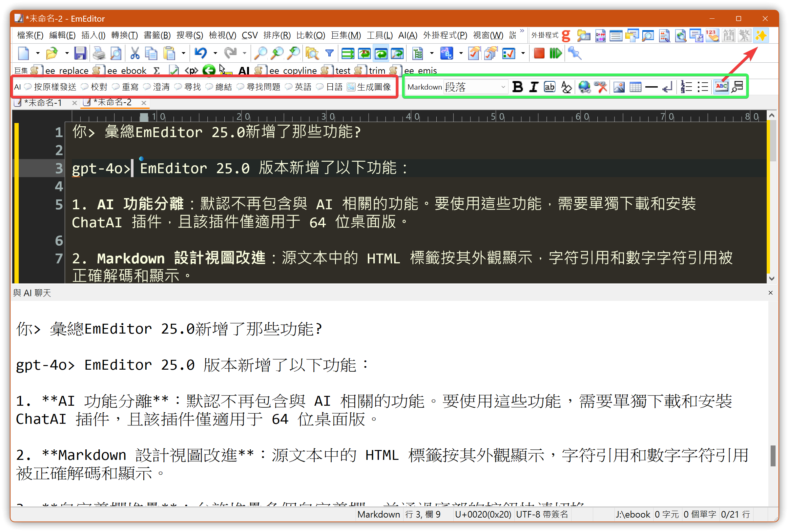This screenshot has height=532, width=789.
Task: Switch to the *未命名-1 tab
Action: [42, 102]
